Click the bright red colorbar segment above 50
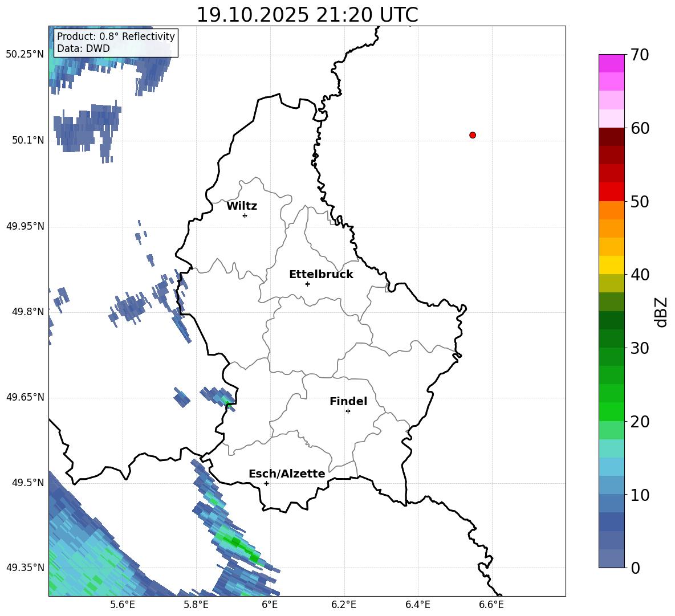The width and height of the screenshot is (675, 616). point(611,192)
